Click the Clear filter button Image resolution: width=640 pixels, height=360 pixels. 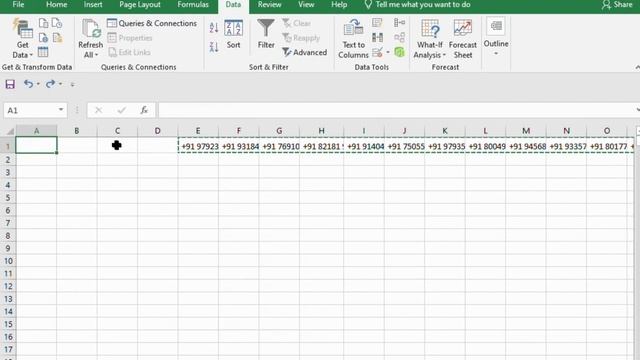click(297, 23)
